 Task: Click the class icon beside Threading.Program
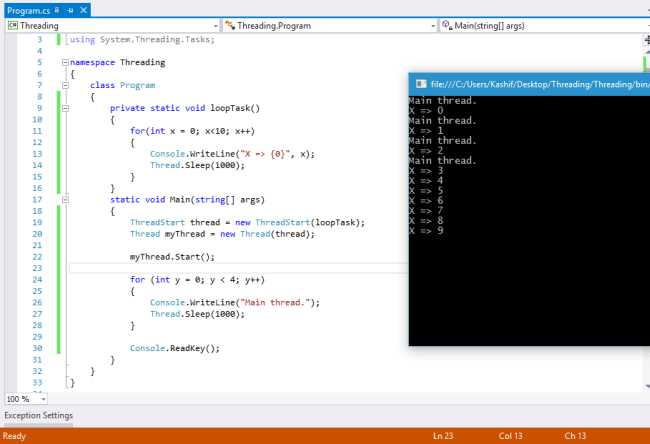pyautogui.click(x=230, y=25)
